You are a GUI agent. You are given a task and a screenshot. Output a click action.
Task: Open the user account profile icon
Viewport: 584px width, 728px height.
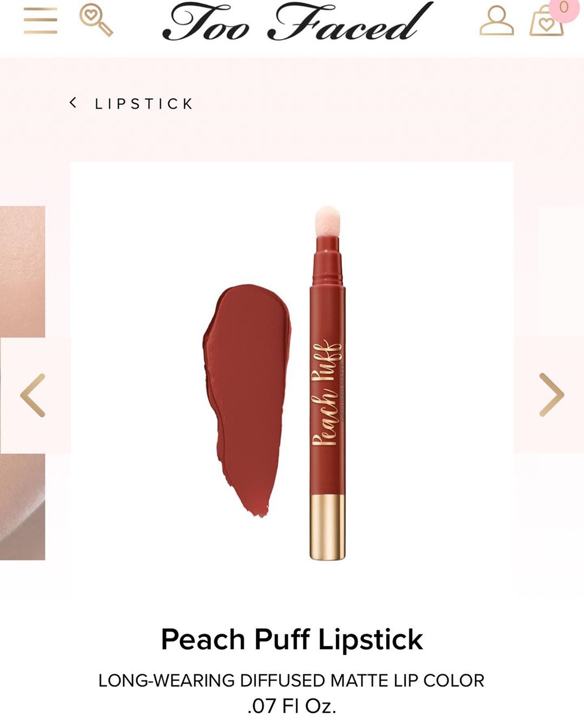[x=496, y=21]
